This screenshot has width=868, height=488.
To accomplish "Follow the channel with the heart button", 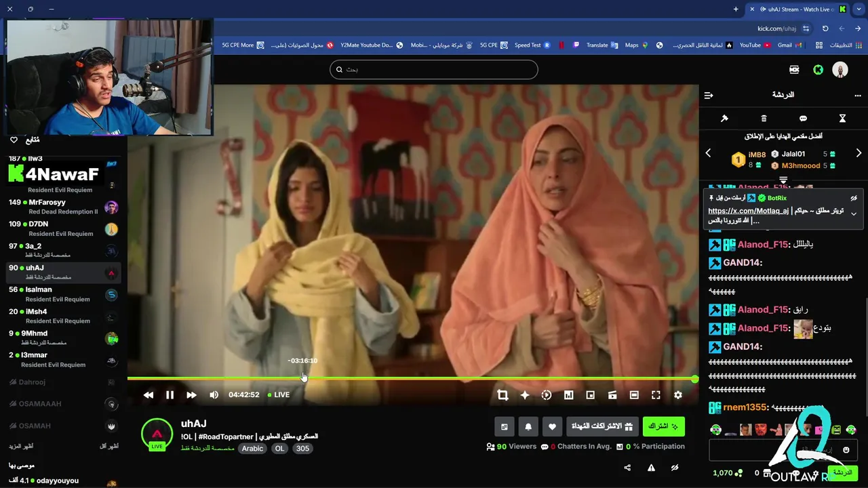I will point(552,426).
